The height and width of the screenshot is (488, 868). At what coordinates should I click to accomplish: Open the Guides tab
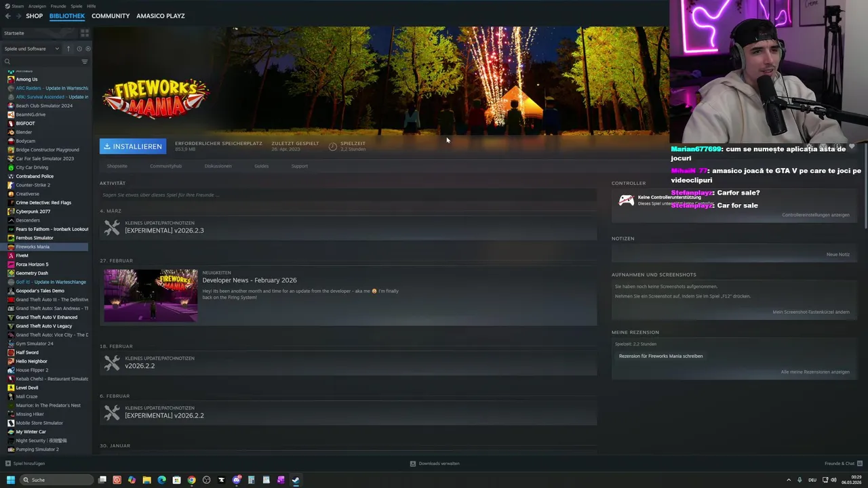click(x=262, y=166)
